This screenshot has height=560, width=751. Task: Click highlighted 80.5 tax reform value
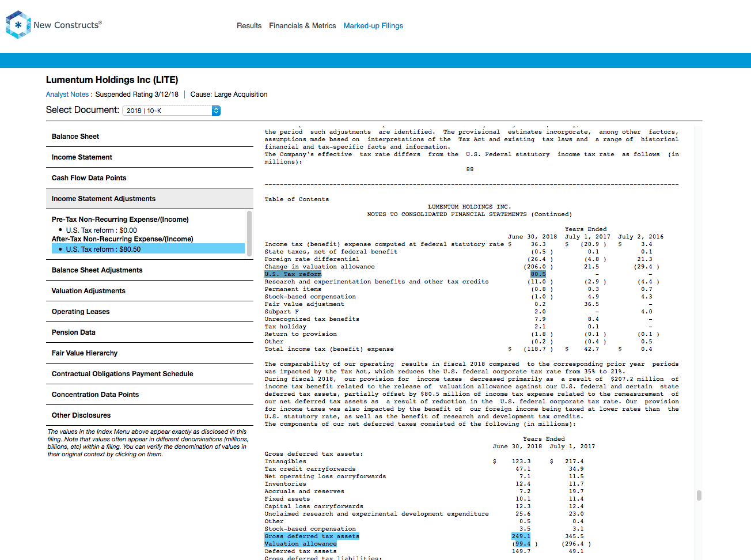click(x=538, y=274)
